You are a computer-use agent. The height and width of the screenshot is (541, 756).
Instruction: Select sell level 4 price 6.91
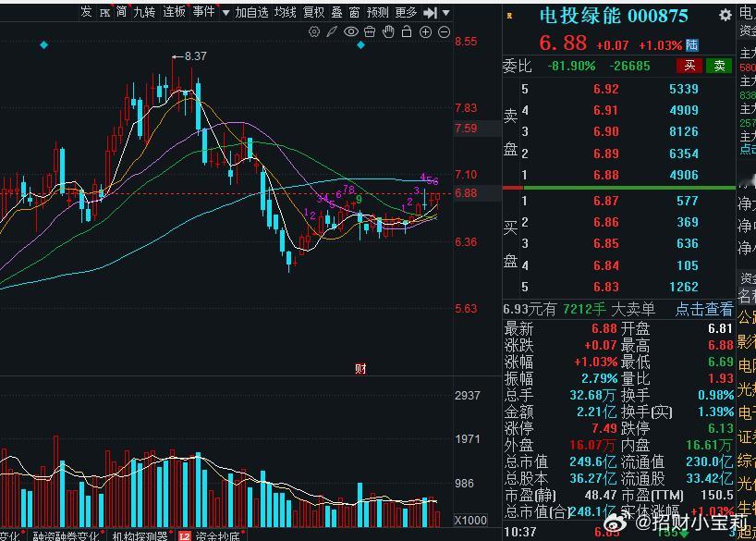point(605,110)
